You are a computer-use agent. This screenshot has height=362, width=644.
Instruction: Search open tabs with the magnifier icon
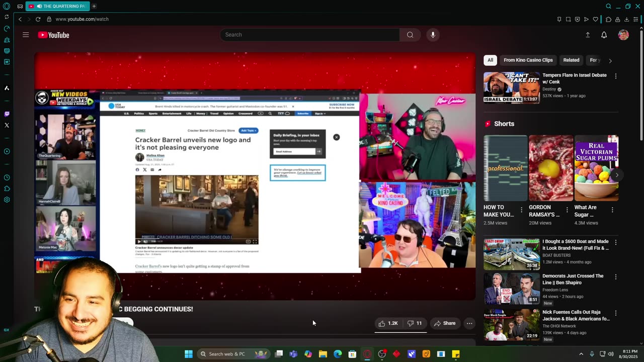click(608, 6)
